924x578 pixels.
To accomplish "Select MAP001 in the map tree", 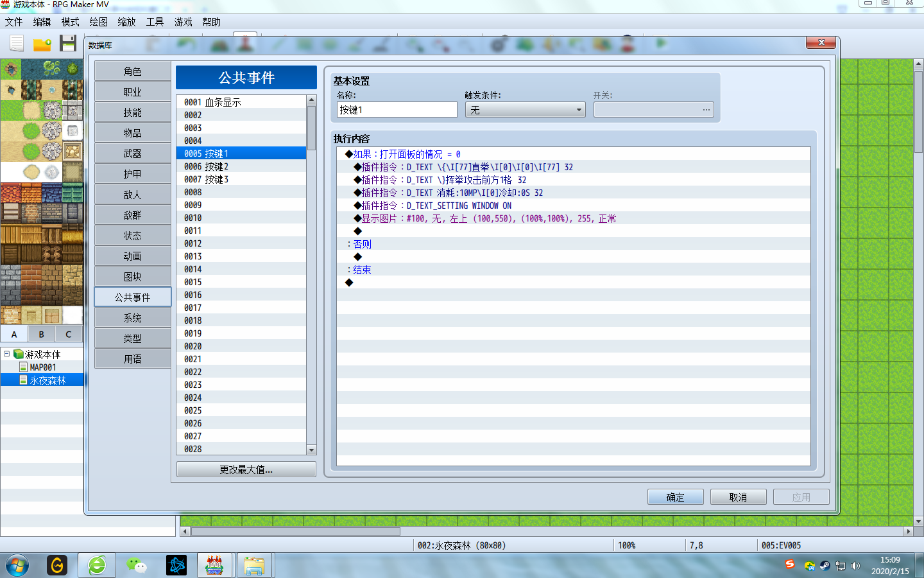I will point(42,367).
